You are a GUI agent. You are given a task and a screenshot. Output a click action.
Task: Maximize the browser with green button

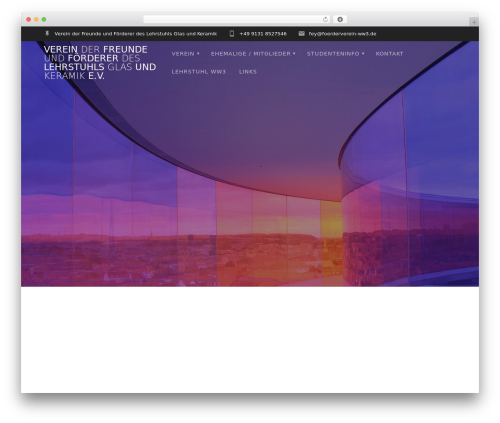point(44,20)
